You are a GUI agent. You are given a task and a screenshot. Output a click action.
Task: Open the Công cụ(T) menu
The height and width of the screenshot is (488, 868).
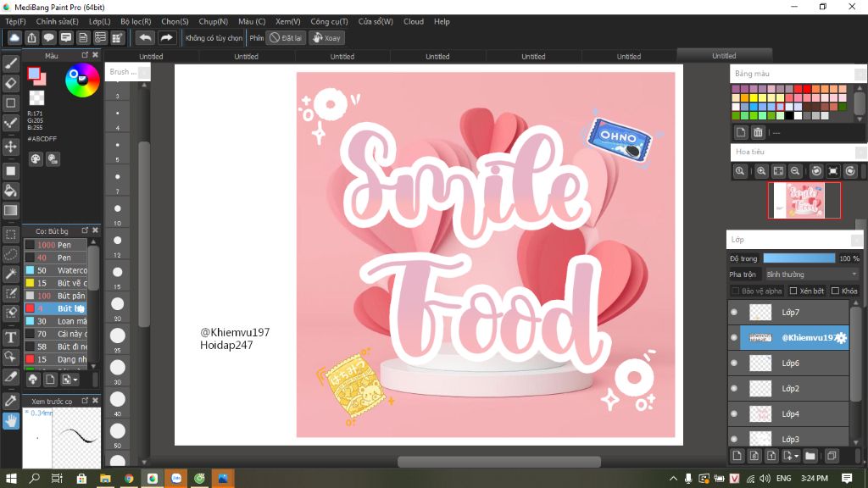(329, 21)
